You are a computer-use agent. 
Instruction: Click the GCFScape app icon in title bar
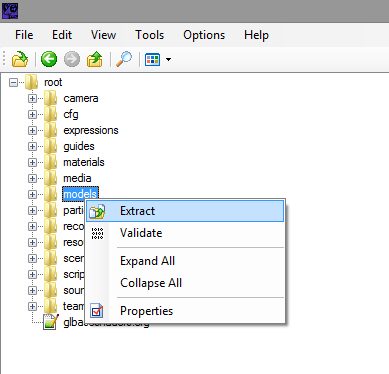(10, 11)
